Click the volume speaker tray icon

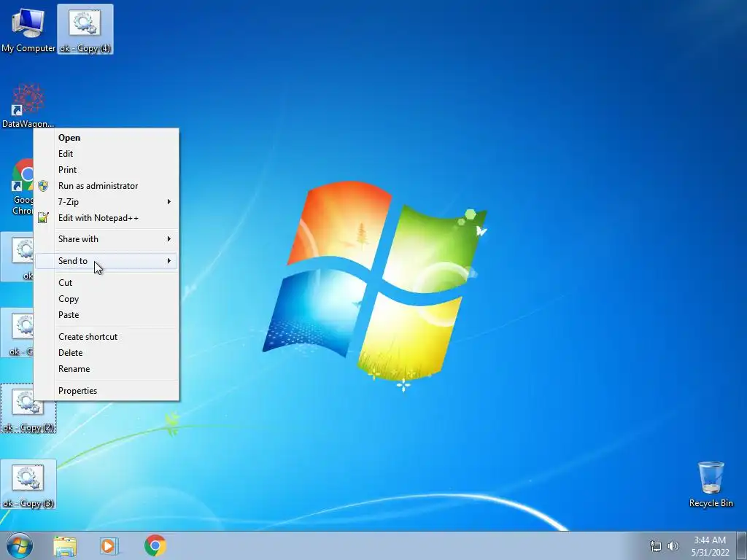point(673,546)
